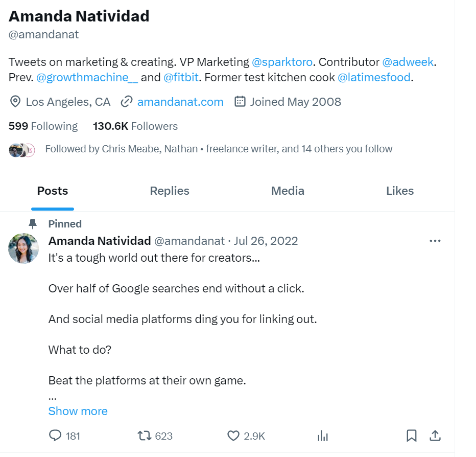Select the Posts tab
476x457 pixels.
point(53,191)
